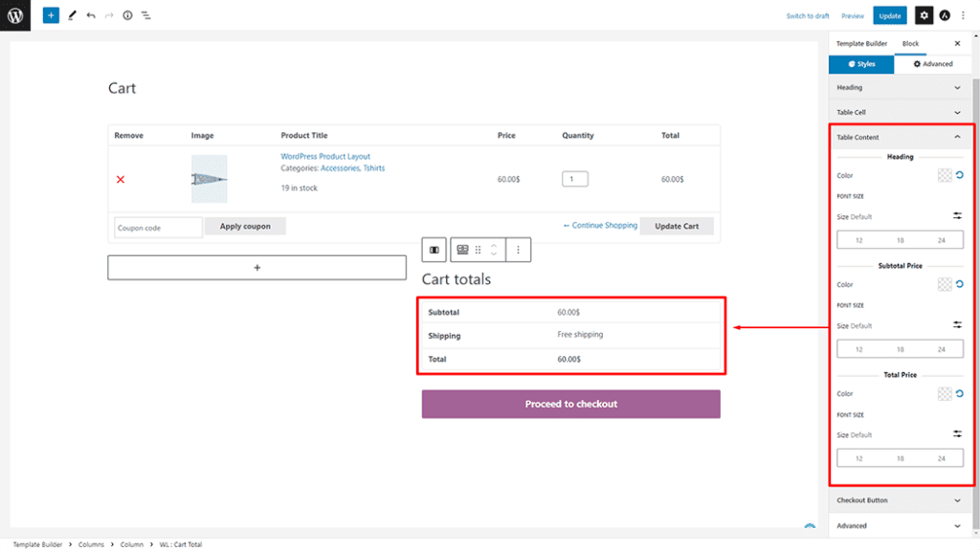Screen dimensions: 980x550
Task: Toggle custom size for Total Price font
Action: pos(957,434)
